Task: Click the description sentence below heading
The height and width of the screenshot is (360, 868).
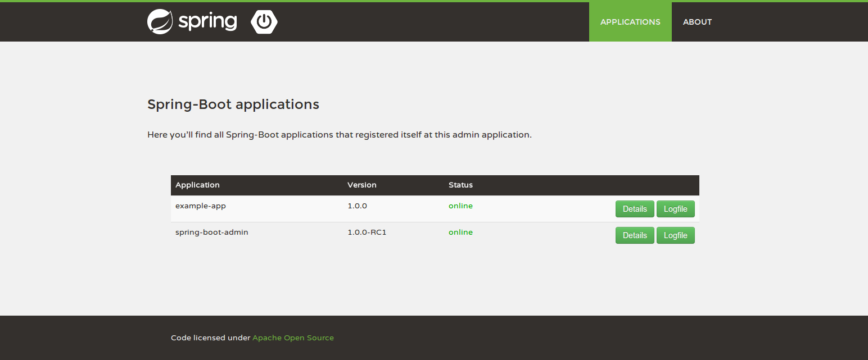Action: click(340, 135)
